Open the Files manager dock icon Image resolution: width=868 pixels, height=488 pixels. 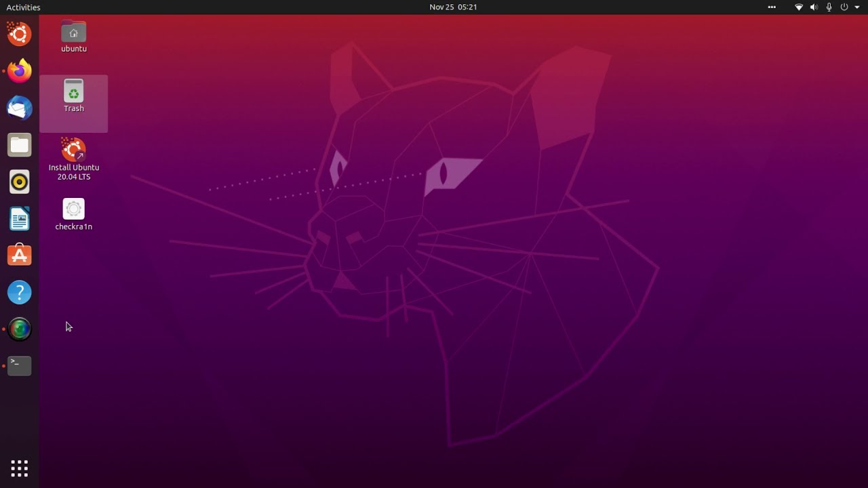pyautogui.click(x=19, y=144)
